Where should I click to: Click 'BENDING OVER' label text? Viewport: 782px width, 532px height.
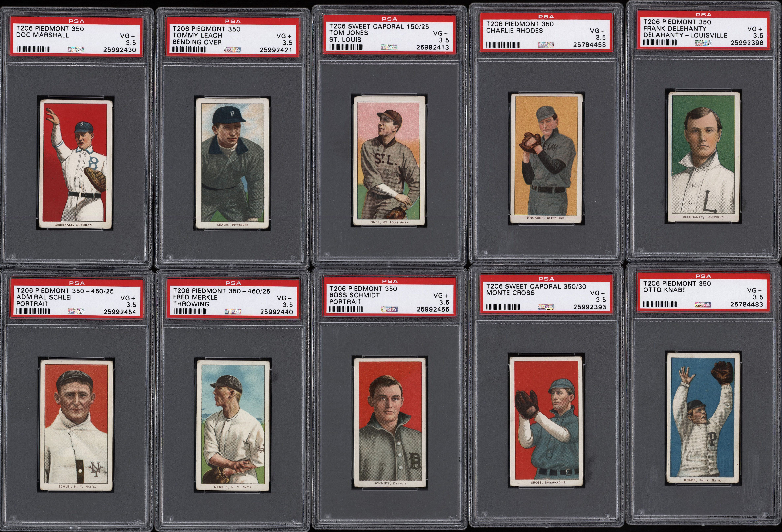(x=197, y=42)
